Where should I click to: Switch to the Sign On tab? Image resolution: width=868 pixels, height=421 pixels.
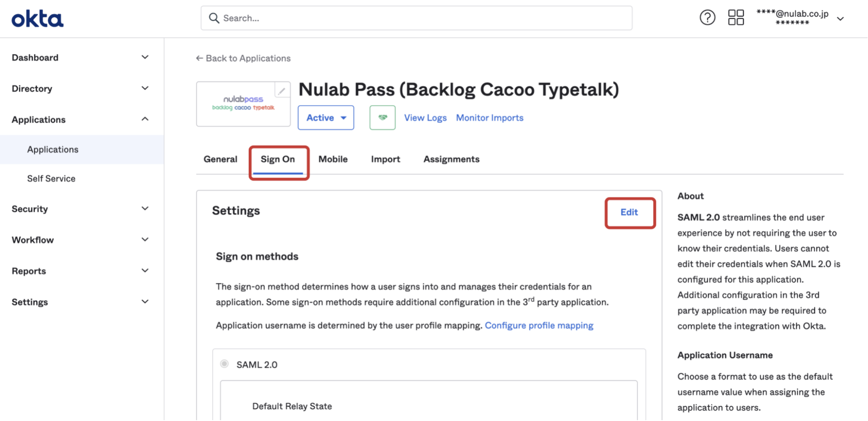pos(278,159)
